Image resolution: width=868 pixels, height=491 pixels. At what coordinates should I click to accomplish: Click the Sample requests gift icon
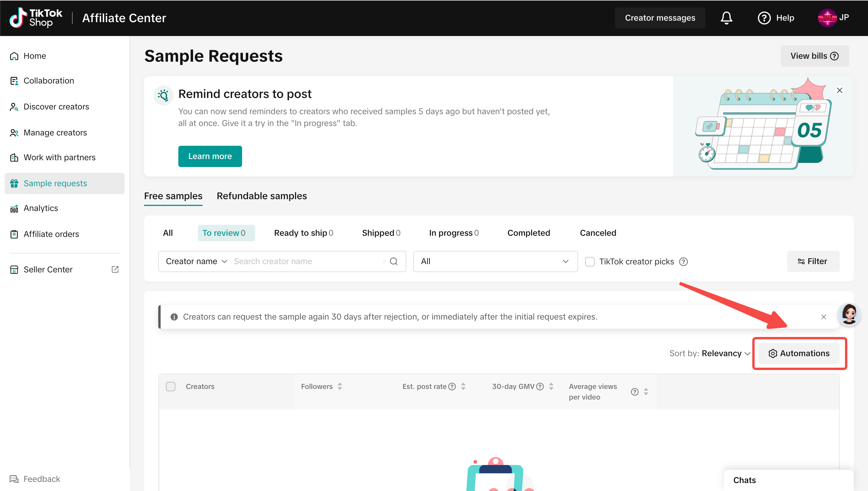(x=14, y=184)
